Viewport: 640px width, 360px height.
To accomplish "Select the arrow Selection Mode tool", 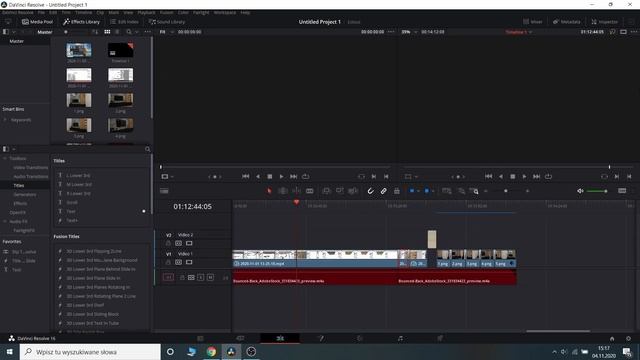I will 269,191.
